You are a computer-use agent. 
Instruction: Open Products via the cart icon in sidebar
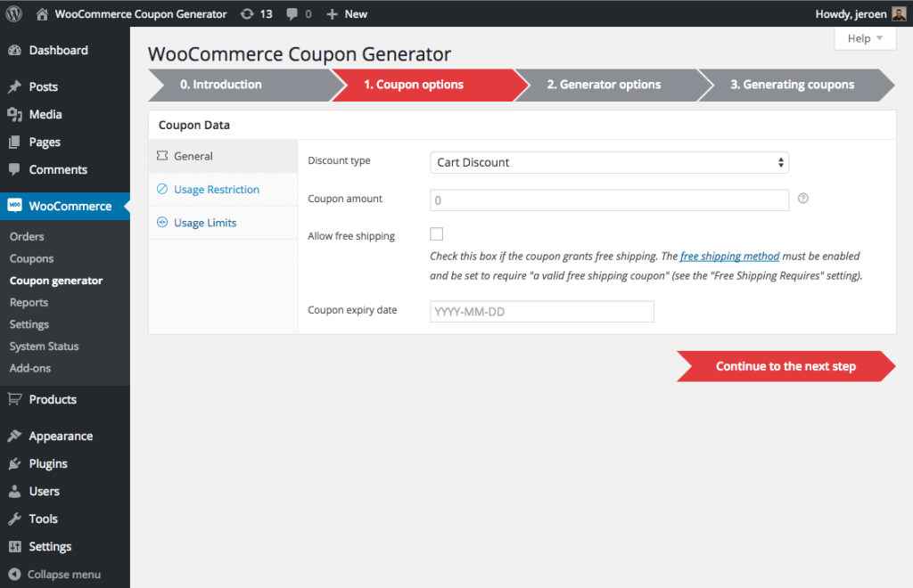click(14, 399)
